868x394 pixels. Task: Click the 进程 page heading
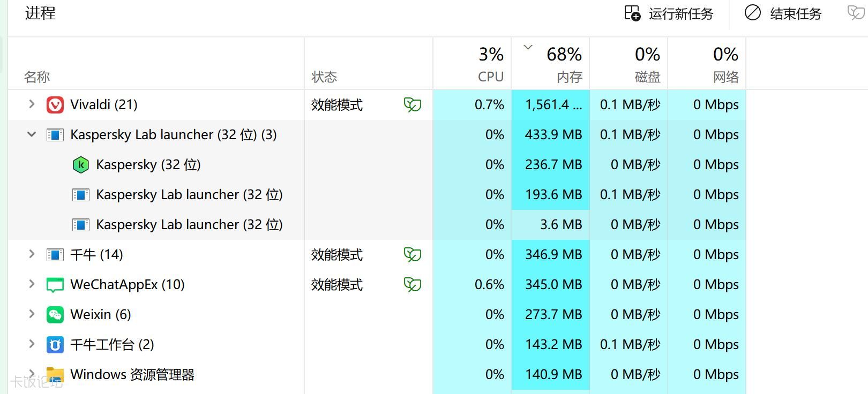click(41, 13)
